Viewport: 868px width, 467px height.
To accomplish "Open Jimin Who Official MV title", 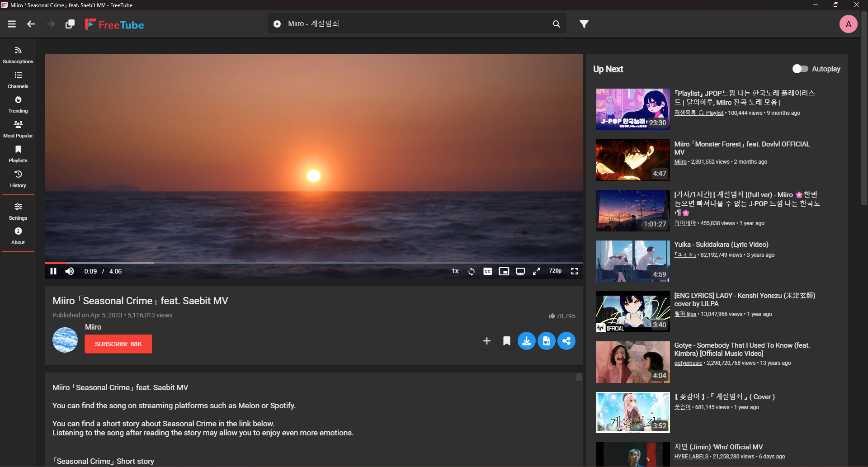I will coord(718,447).
